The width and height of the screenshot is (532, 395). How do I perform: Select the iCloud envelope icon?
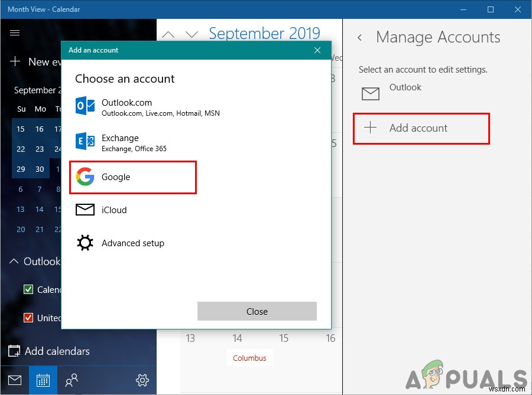[x=85, y=210]
